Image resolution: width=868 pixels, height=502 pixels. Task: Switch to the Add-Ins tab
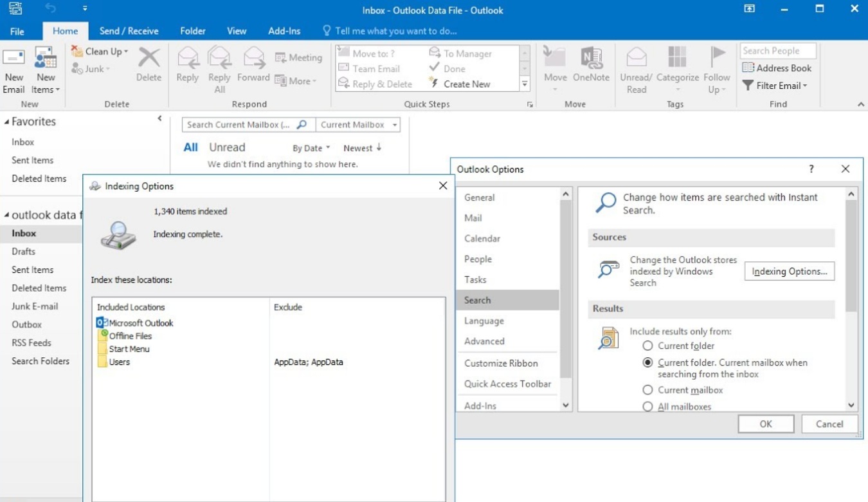click(x=284, y=31)
